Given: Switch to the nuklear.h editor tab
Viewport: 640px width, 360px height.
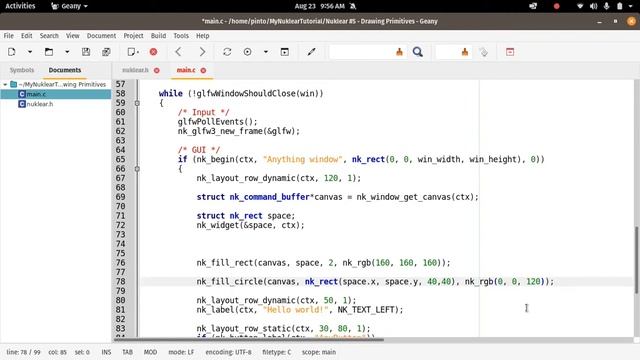Looking at the screenshot, I should pos(136,70).
